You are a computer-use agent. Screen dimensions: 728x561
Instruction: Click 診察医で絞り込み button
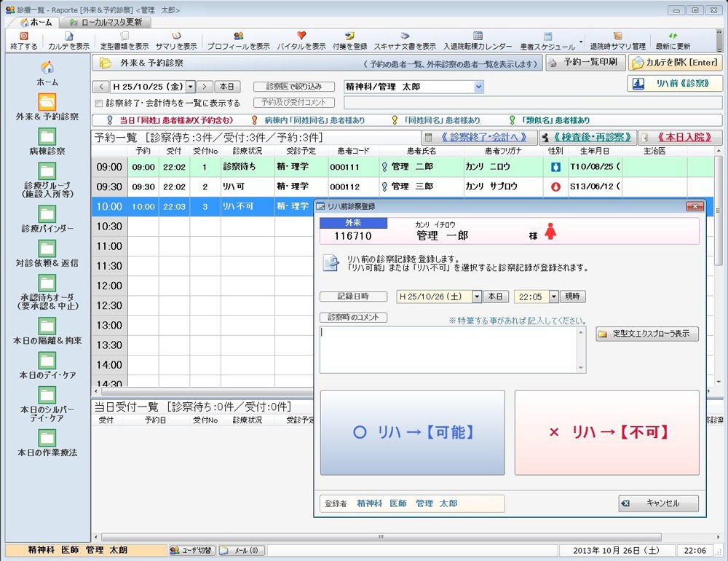(294, 87)
